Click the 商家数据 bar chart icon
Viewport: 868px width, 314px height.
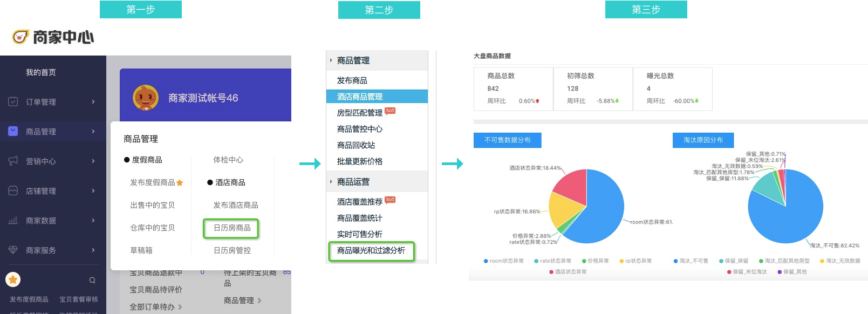click(13, 220)
